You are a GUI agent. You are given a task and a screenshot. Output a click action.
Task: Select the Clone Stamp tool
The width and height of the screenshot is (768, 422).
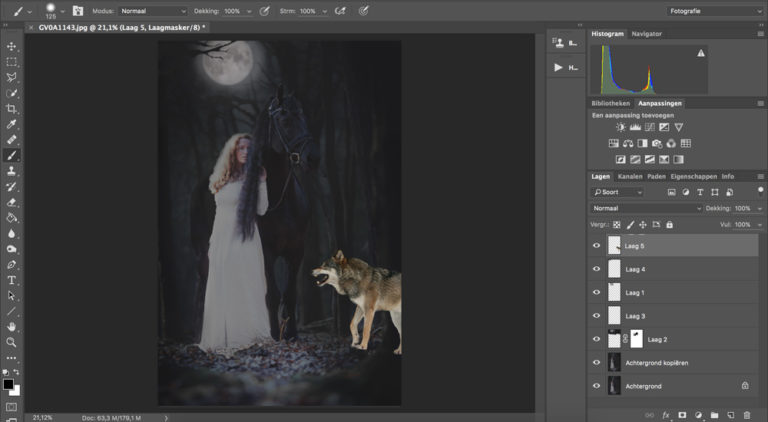click(12, 171)
